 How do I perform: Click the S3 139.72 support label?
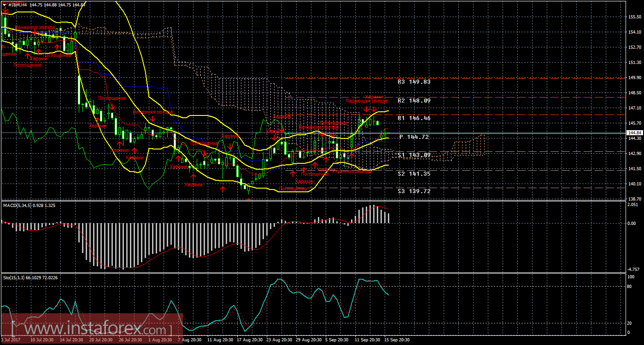pos(414,191)
